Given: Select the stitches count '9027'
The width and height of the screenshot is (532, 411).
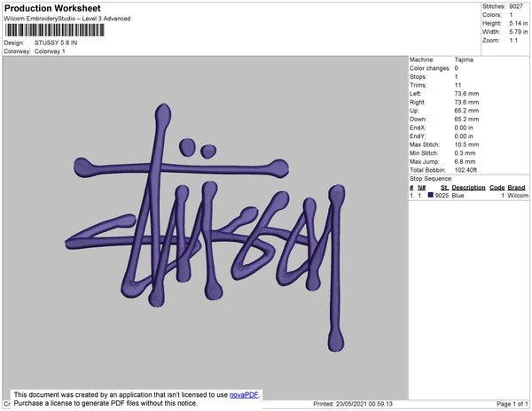Looking at the screenshot, I should click(x=516, y=6).
